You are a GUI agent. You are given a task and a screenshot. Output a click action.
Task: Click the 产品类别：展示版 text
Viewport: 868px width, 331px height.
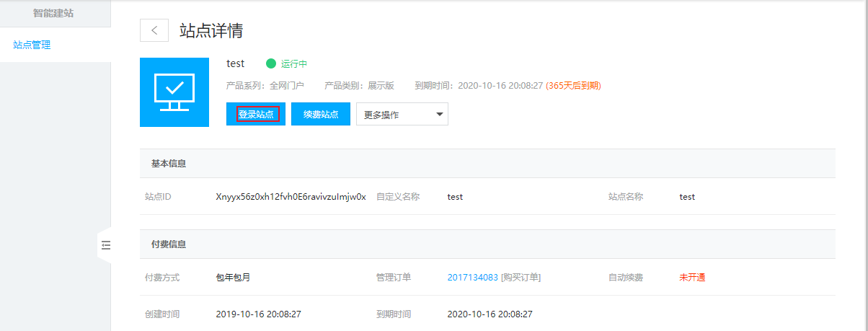point(360,85)
